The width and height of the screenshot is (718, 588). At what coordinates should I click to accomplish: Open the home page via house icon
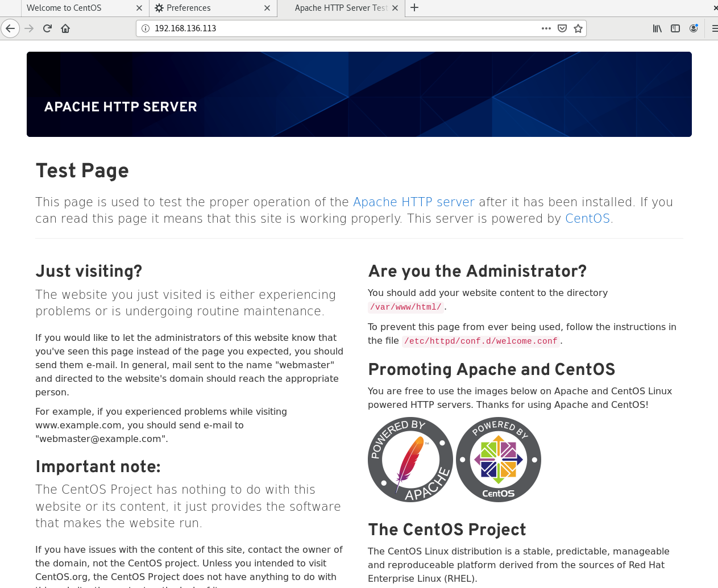point(65,28)
